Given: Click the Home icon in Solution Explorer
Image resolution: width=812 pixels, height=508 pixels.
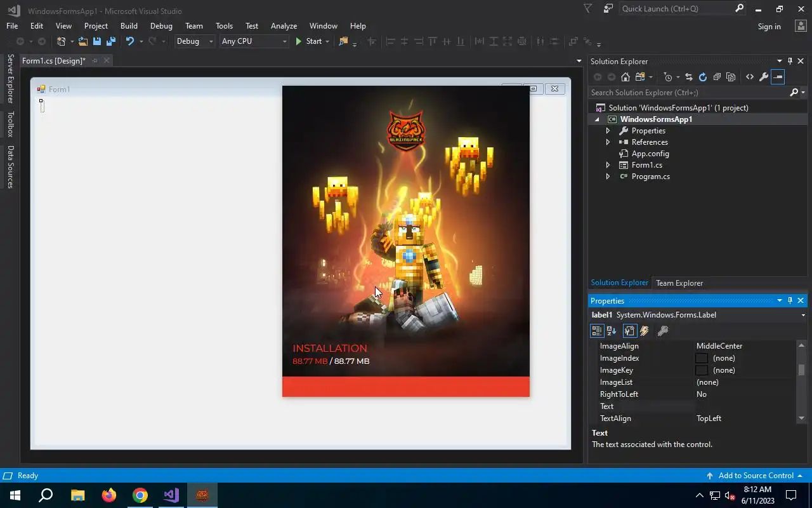Looking at the screenshot, I should pos(625,77).
